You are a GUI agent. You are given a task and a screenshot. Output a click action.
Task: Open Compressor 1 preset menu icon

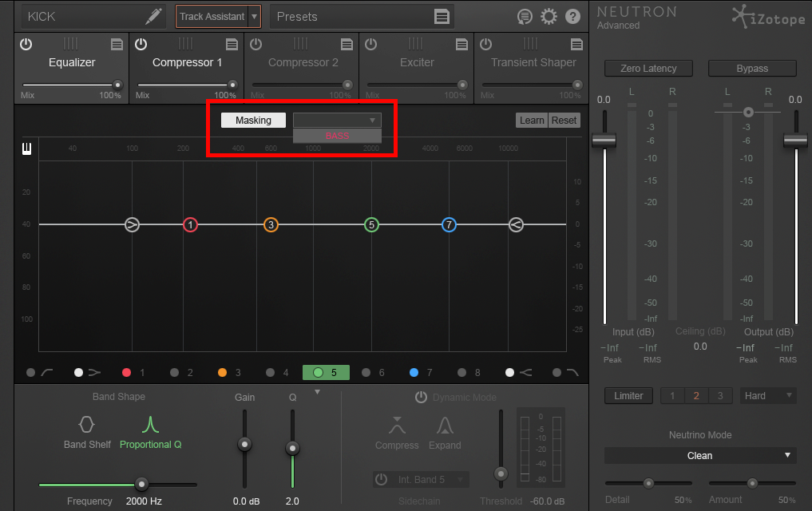[x=232, y=45]
